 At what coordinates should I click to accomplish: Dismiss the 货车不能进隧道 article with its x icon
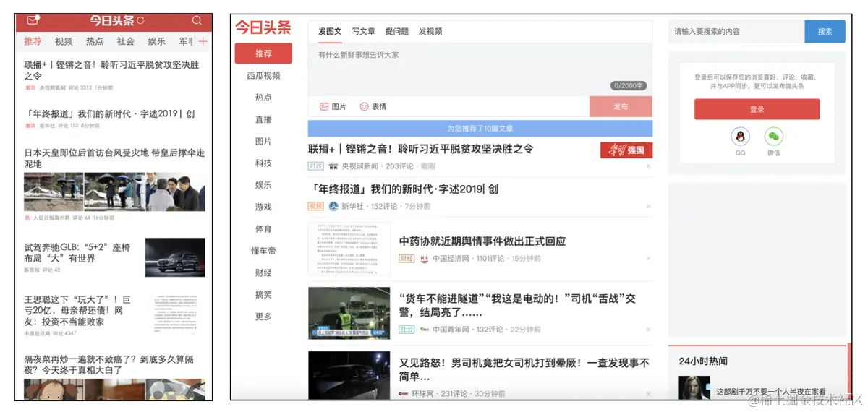pos(648,330)
